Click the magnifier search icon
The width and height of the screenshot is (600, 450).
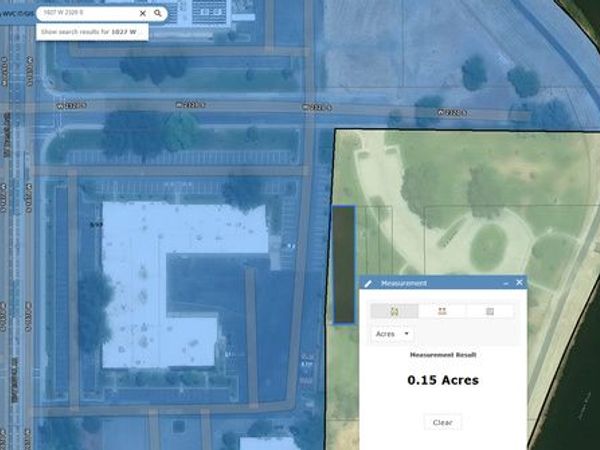tap(158, 13)
